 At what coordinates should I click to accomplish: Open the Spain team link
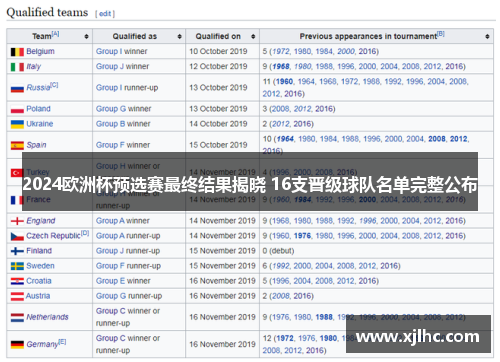coord(36,145)
